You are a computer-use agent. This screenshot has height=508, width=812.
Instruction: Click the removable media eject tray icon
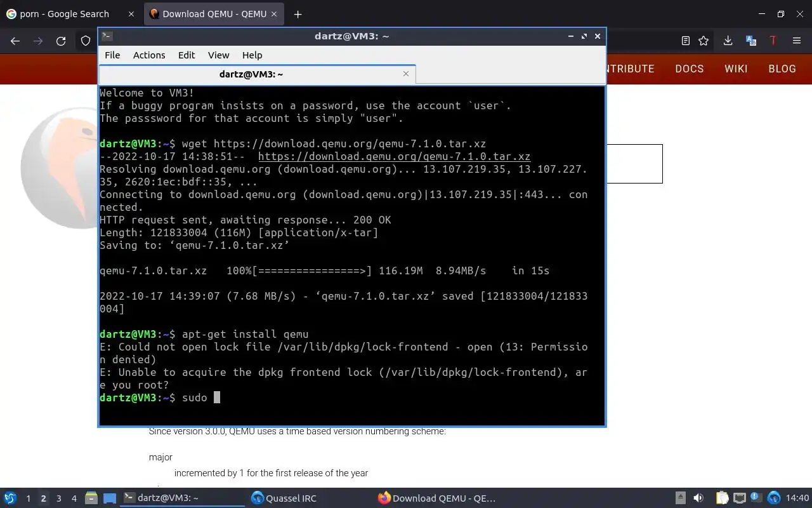point(680,498)
